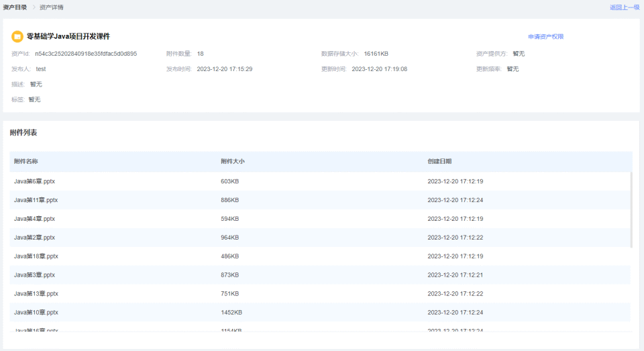
Task: Select the asset title 零基础学Java项目开发课件
Action: point(68,37)
